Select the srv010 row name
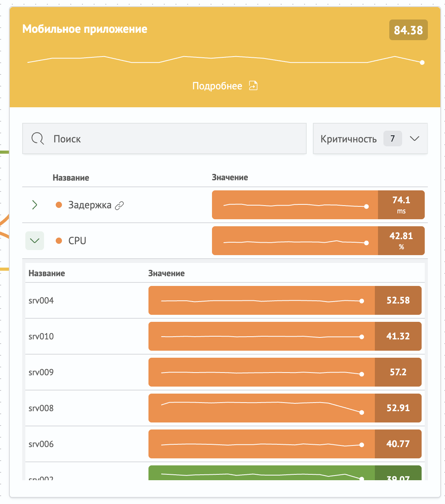This screenshot has width=445, height=504. [41, 336]
